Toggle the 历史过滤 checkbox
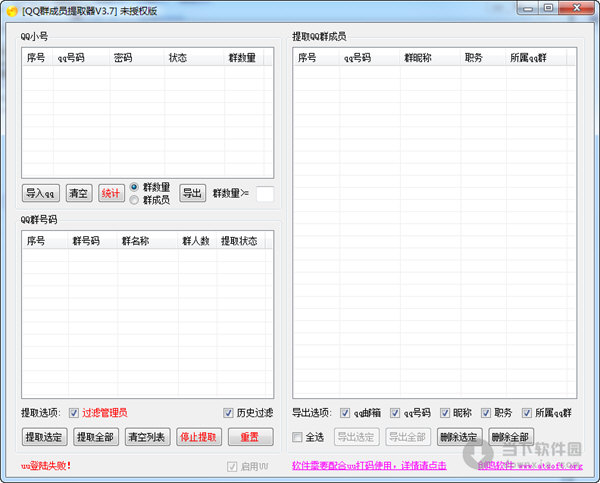Viewport: 600px width, 483px height. click(228, 413)
